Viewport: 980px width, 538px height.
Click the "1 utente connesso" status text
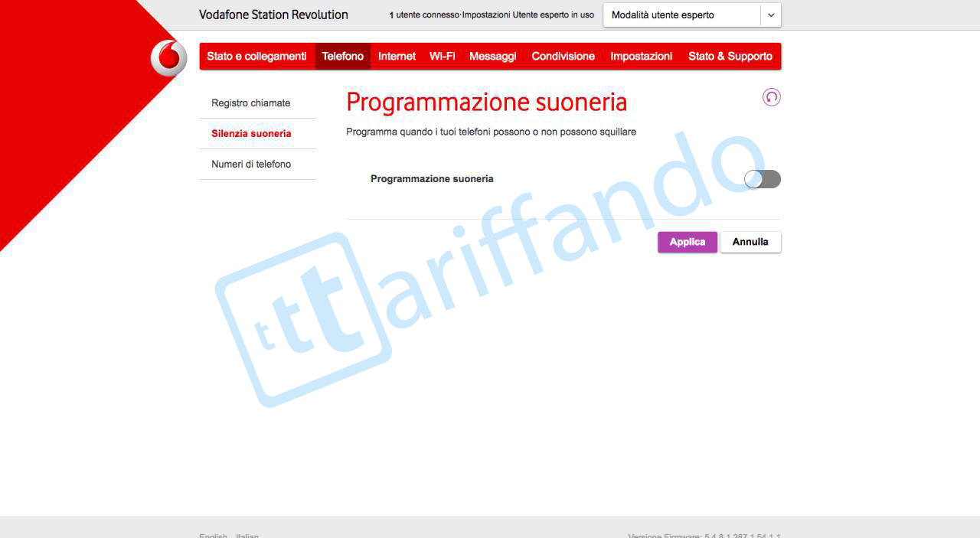pyautogui.click(x=424, y=15)
